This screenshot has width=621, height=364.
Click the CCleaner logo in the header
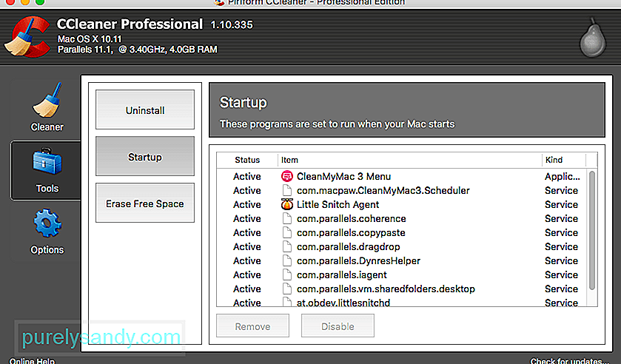coord(27,36)
